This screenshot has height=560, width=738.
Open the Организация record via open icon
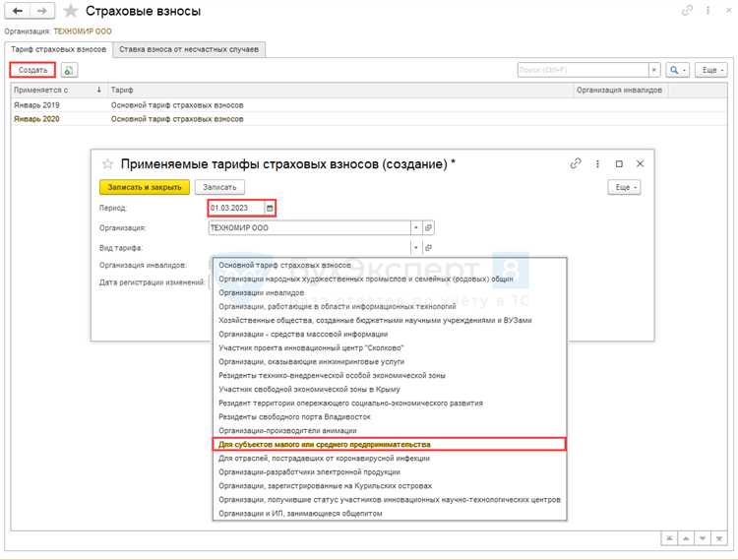(x=428, y=227)
